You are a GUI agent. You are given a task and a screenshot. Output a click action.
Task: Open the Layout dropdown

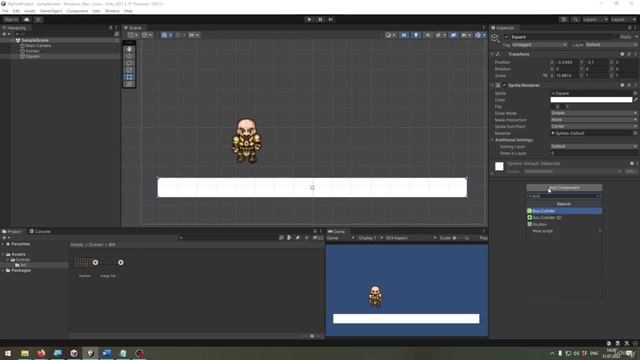coord(623,19)
